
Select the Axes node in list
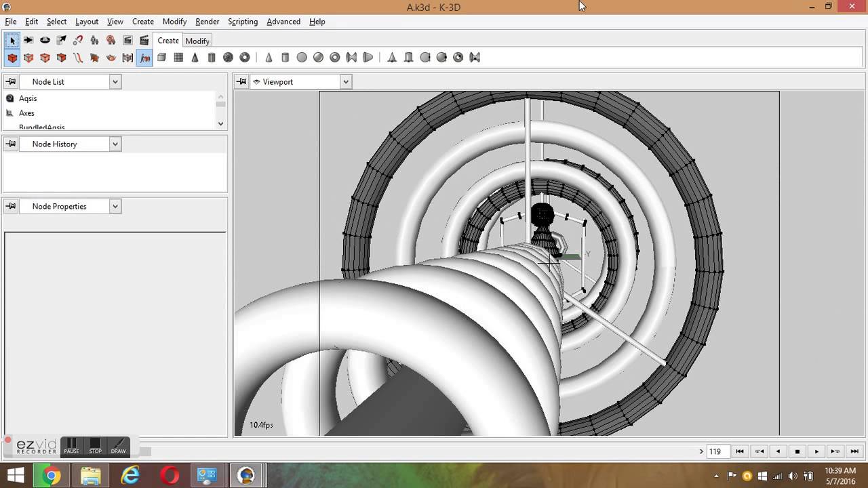pyautogui.click(x=26, y=113)
